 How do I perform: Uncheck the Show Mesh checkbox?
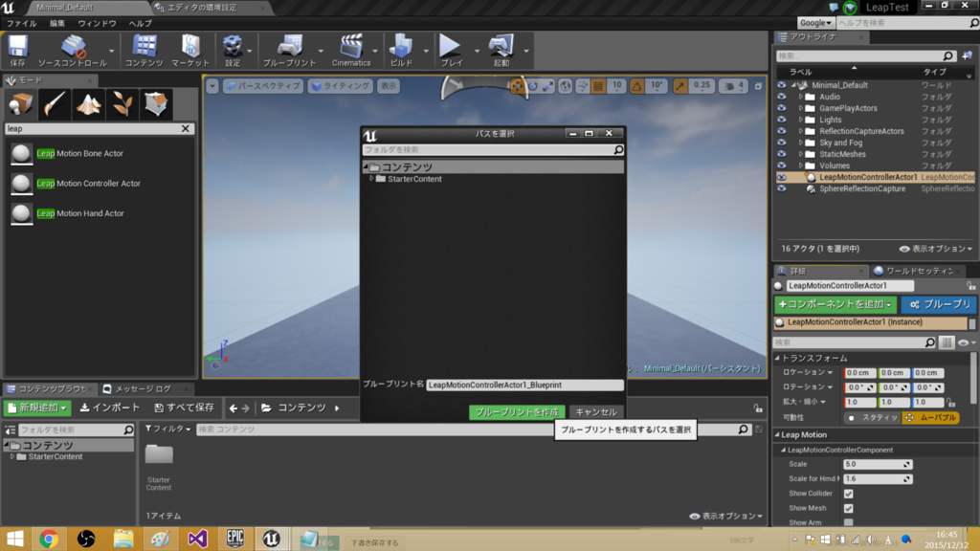pyautogui.click(x=848, y=509)
